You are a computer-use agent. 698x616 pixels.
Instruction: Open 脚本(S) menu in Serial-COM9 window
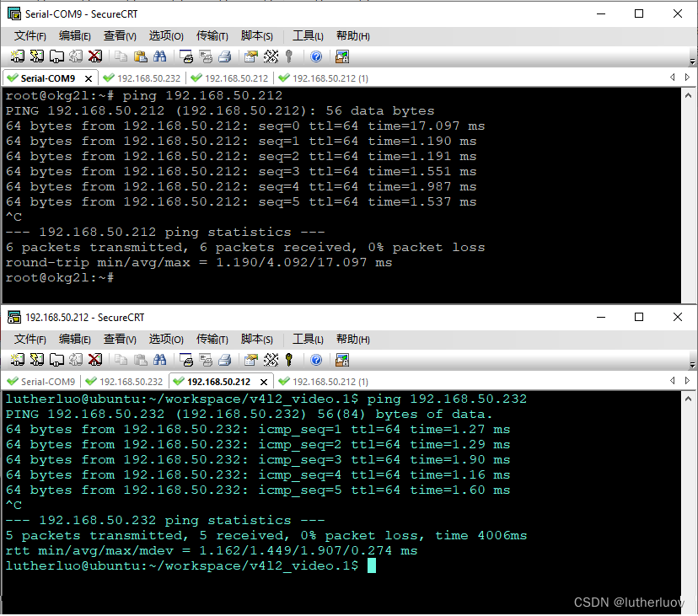[x=257, y=36]
